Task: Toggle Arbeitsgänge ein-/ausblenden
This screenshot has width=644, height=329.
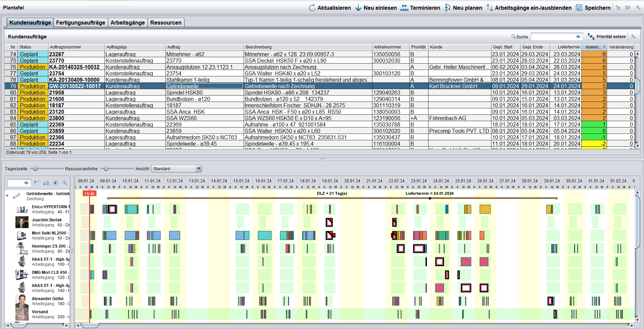Action: pos(529,7)
